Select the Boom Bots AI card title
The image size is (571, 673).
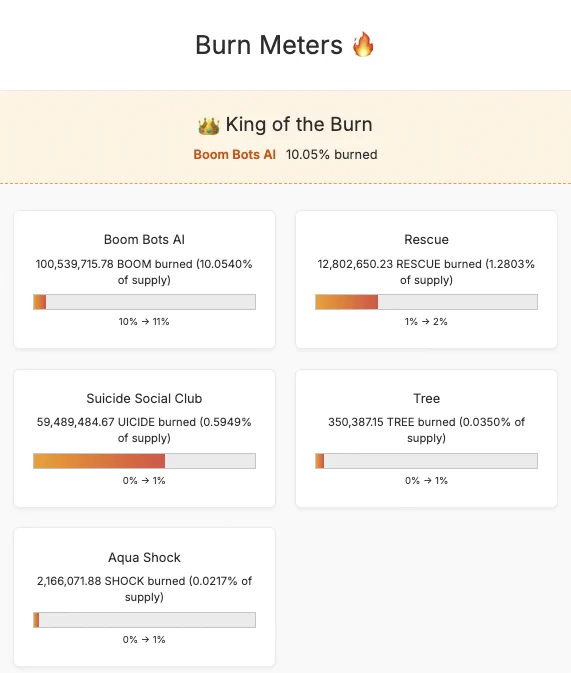click(x=144, y=239)
